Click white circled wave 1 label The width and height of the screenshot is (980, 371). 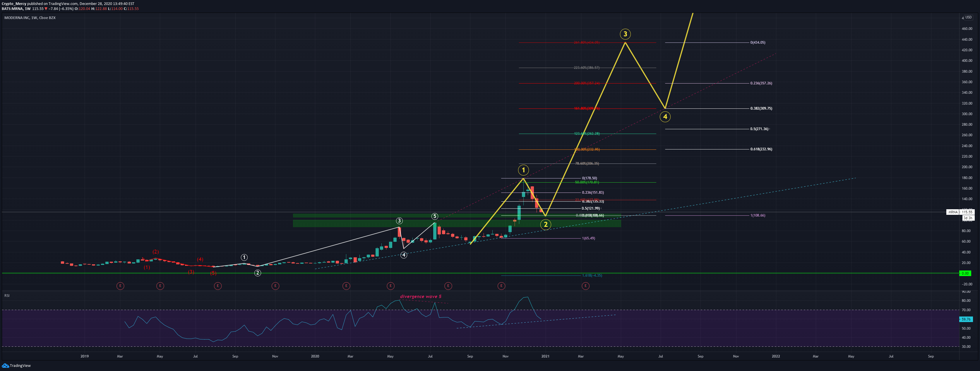[244, 258]
